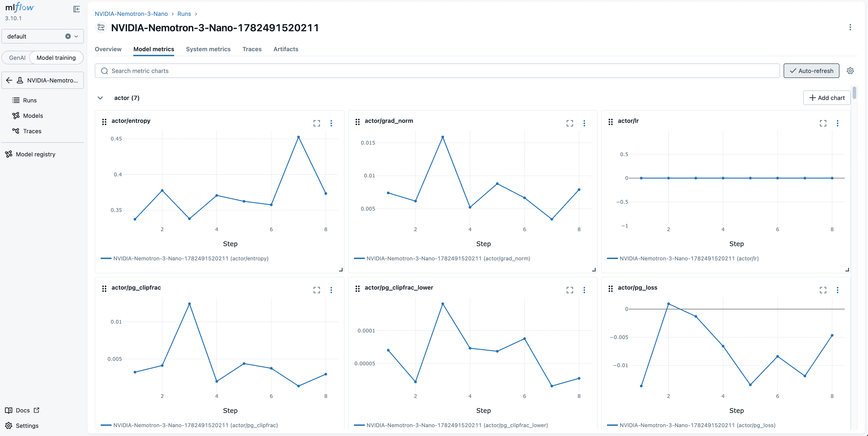
Task: Open Traces in the sidebar
Action: coord(32,131)
